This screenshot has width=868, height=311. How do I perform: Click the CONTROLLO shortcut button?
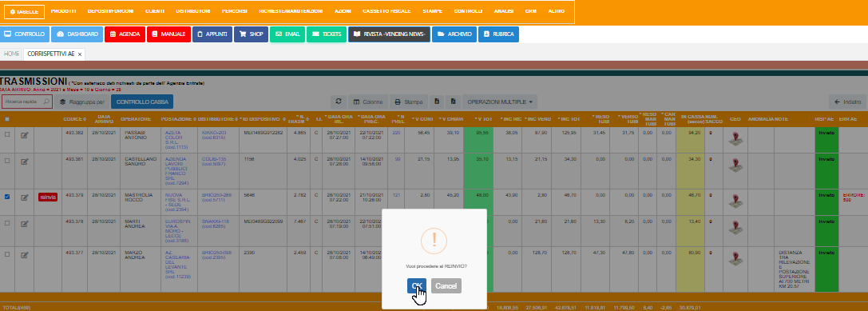(x=25, y=34)
